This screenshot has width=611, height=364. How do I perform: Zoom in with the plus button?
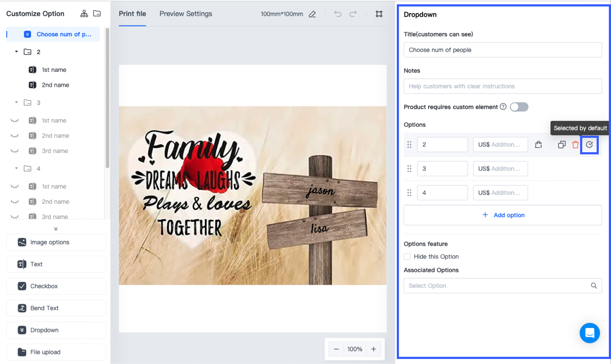[x=373, y=349]
